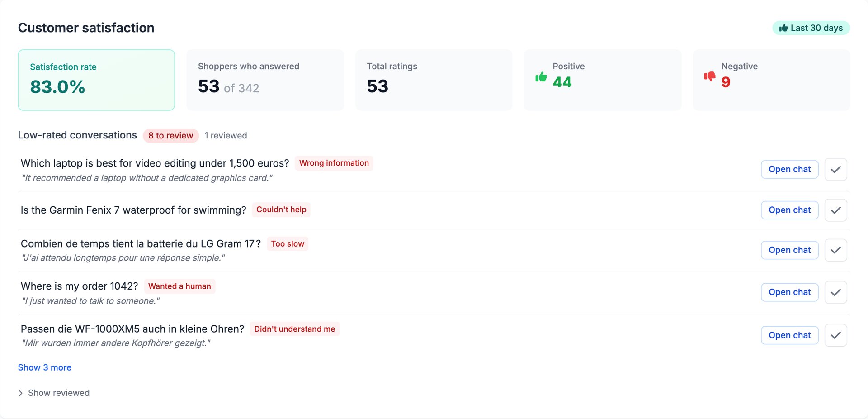Click the question about laptop for video editing
This screenshot has width=868, height=419.
(155, 163)
